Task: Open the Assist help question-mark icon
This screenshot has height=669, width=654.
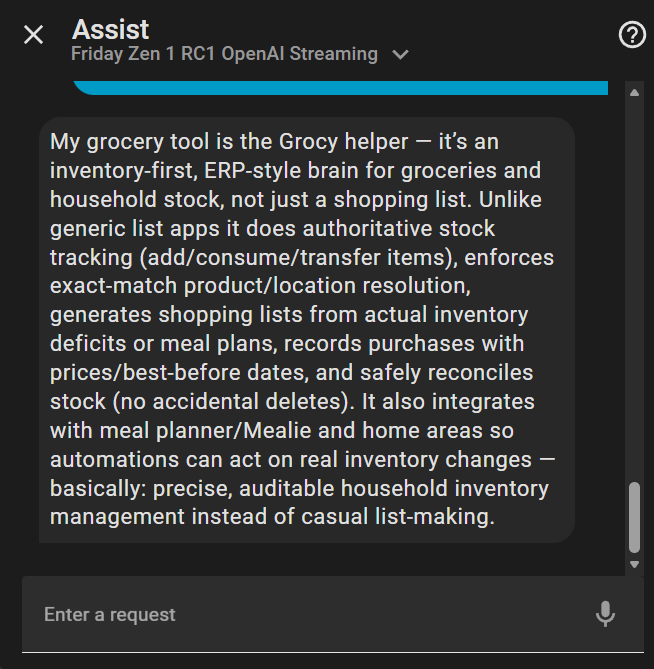Action: (x=632, y=35)
